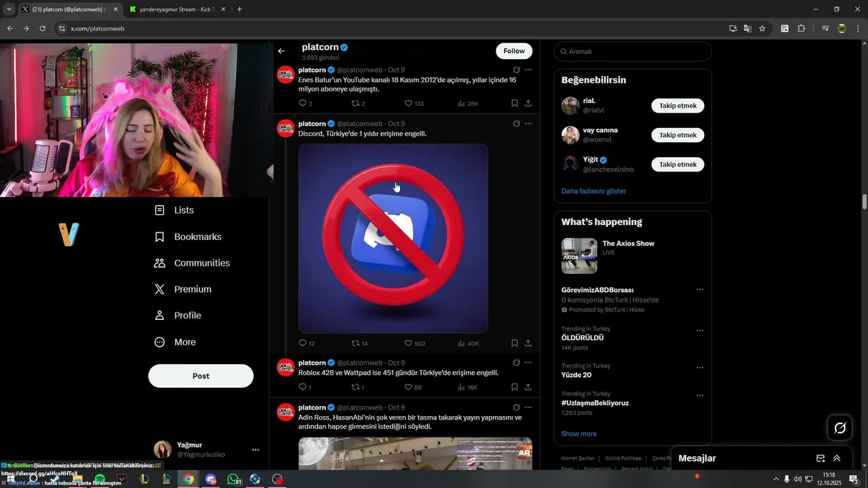The height and width of the screenshot is (488, 868).
Task: Switch to the yandereyagmur Stream Kick tab
Action: coord(178,9)
